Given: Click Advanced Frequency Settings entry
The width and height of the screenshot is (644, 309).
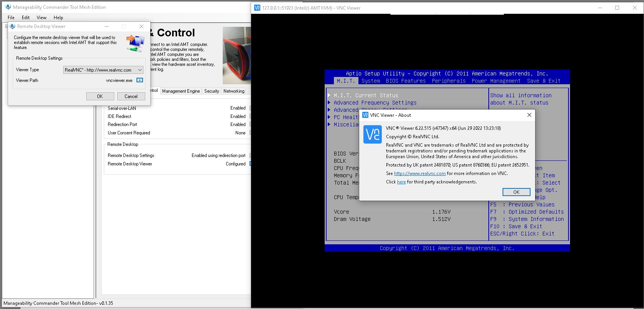Looking at the screenshot, I should 375,103.
